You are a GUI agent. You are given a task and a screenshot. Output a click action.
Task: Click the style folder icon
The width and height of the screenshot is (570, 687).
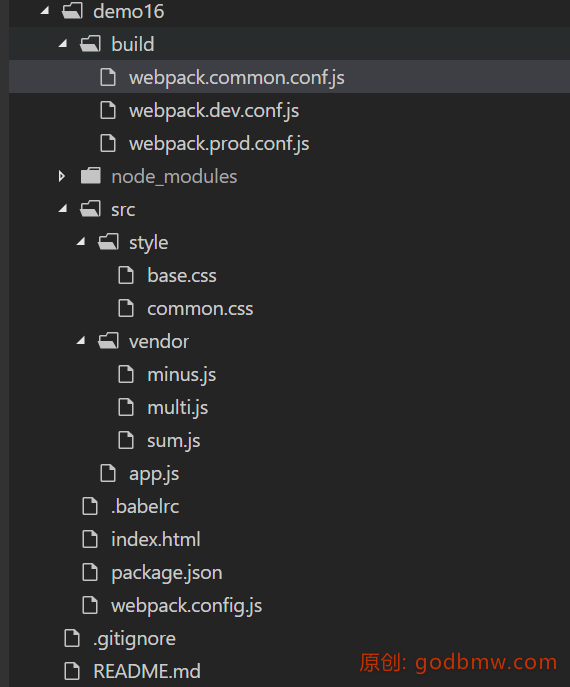tap(108, 242)
